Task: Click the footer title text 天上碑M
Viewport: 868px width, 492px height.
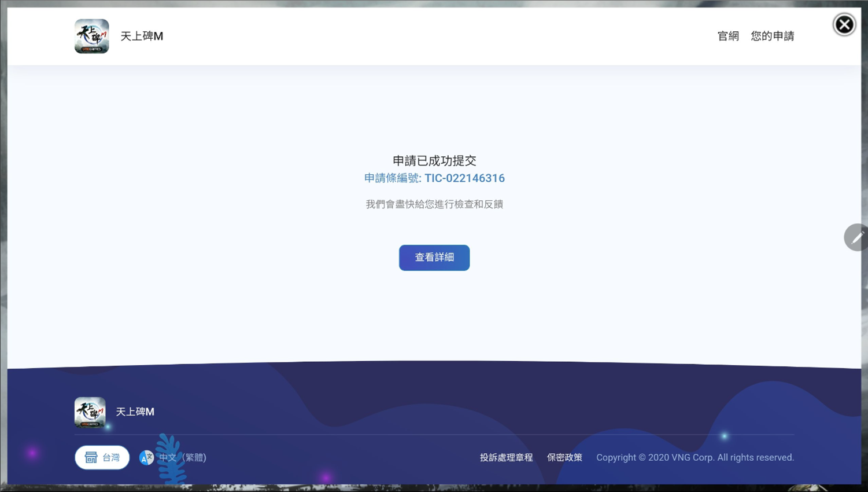Action: (x=135, y=412)
